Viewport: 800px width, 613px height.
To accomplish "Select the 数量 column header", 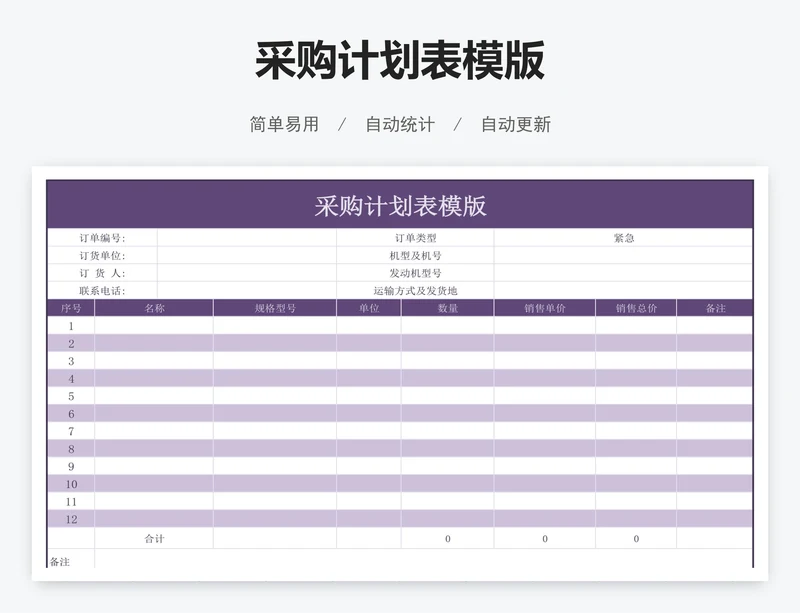I will click(447, 308).
